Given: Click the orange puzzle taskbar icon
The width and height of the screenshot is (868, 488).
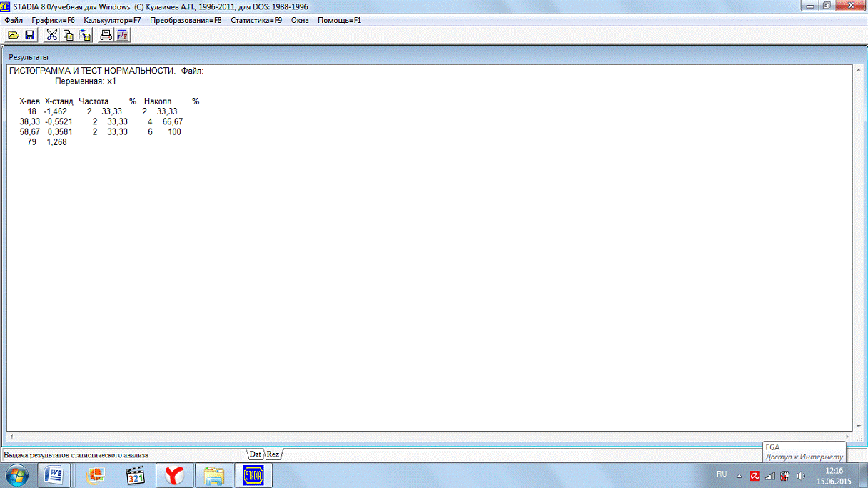Looking at the screenshot, I should [x=95, y=475].
